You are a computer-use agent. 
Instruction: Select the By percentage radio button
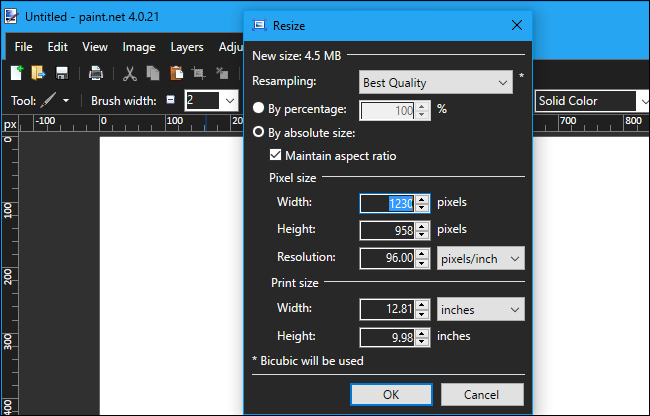click(x=260, y=109)
